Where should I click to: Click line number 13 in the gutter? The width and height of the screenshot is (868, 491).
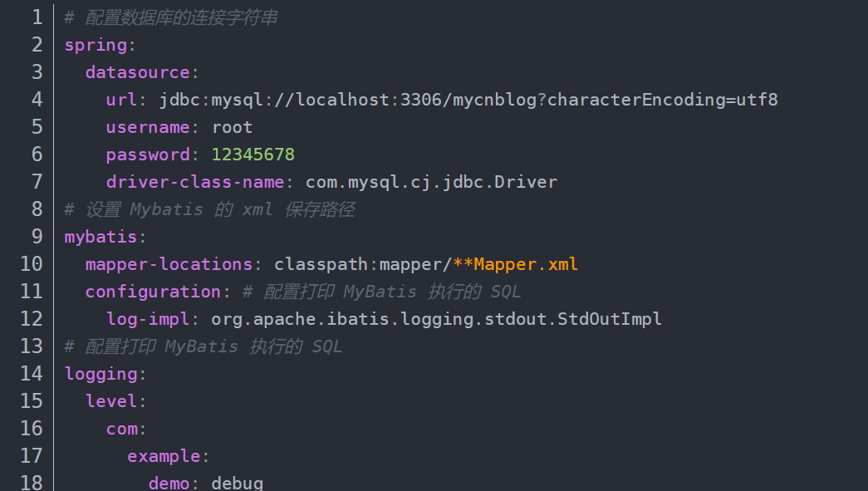(31, 346)
